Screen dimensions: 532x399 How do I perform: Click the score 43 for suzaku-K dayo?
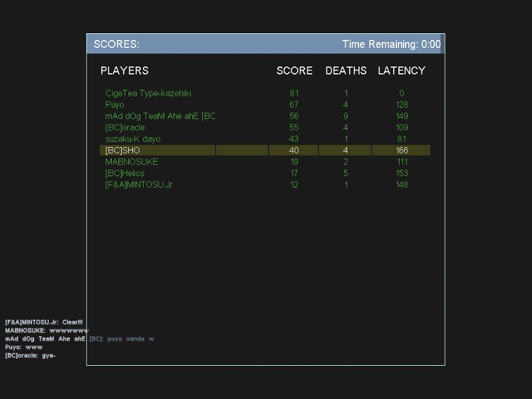click(294, 139)
